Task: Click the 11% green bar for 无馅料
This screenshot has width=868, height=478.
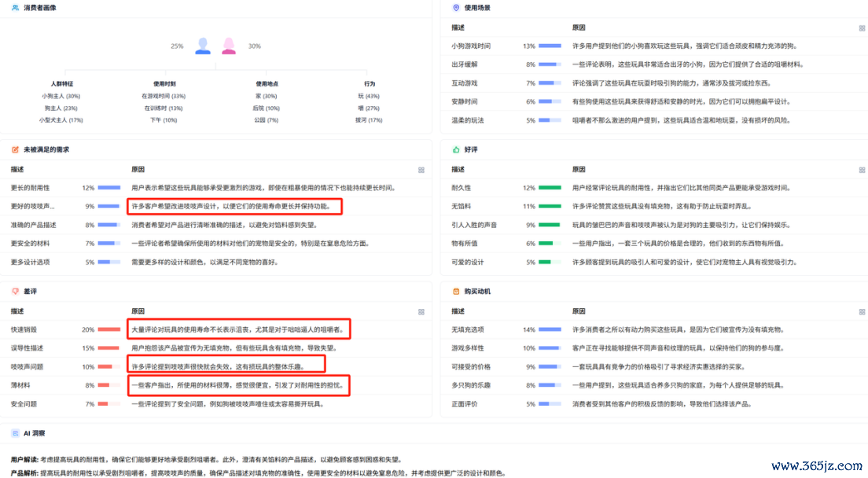Action: [550, 206]
